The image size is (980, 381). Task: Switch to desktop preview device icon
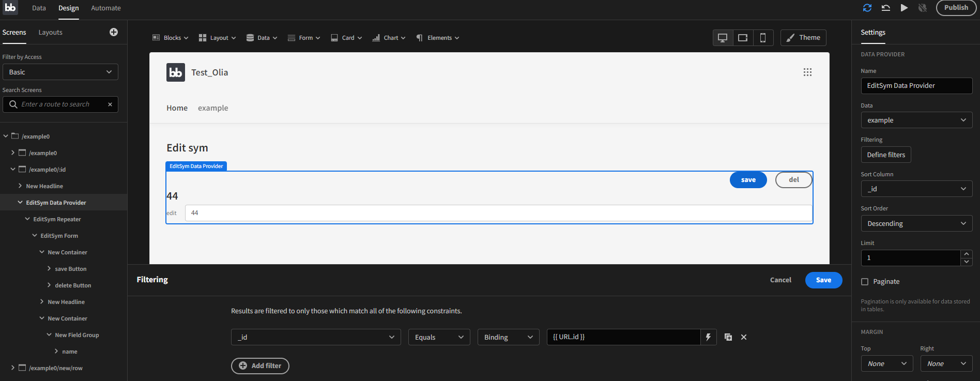coord(723,38)
